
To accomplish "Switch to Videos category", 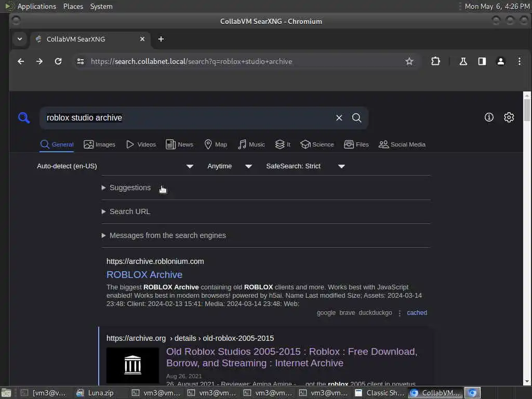I will point(141,144).
